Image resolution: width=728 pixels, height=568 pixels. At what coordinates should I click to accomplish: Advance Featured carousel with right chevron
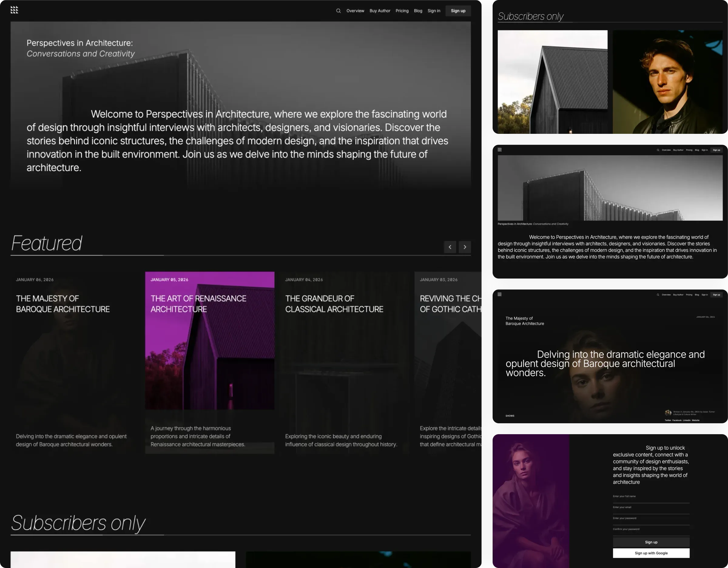click(x=465, y=247)
